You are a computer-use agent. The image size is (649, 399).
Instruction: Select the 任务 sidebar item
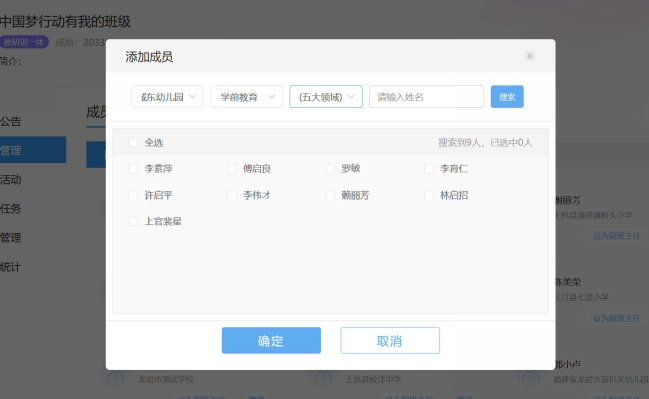[11, 208]
